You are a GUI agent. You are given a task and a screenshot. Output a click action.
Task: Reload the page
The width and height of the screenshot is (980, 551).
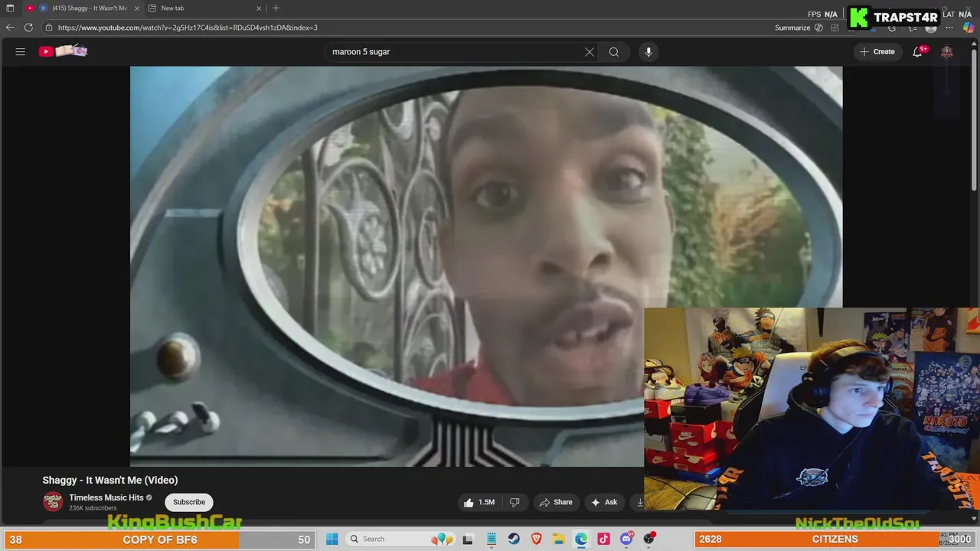[x=28, y=28]
